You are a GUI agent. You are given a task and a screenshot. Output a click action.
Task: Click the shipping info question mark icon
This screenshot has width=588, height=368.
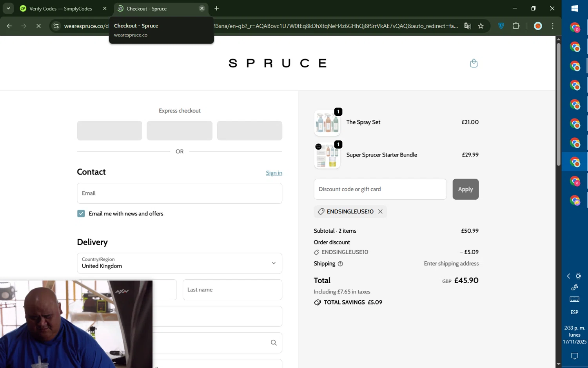point(340,264)
